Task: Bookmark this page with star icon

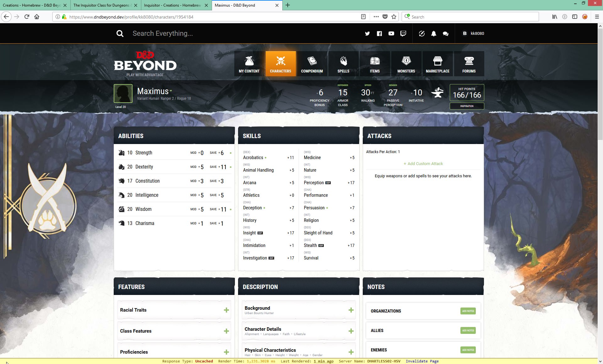Action: point(394,17)
